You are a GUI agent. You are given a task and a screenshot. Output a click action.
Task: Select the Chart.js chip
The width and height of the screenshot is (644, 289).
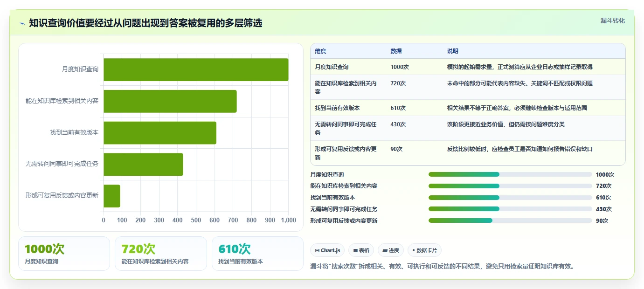tap(328, 250)
